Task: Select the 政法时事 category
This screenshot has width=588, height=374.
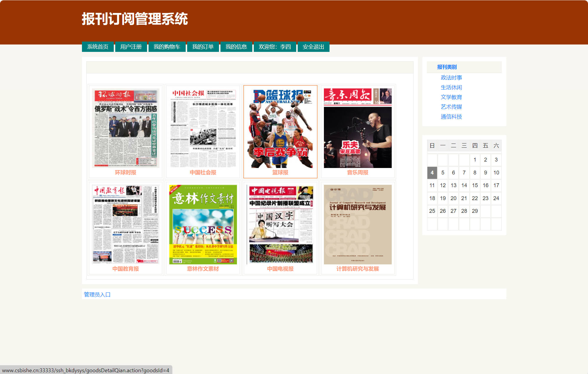Action: [x=451, y=77]
